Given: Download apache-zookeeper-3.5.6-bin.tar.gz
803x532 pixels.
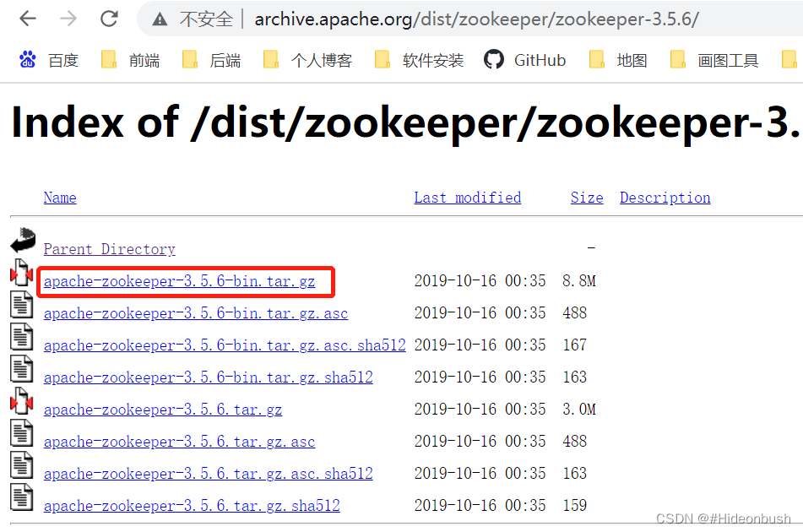Looking at the screenshot, I should point(179,281).
